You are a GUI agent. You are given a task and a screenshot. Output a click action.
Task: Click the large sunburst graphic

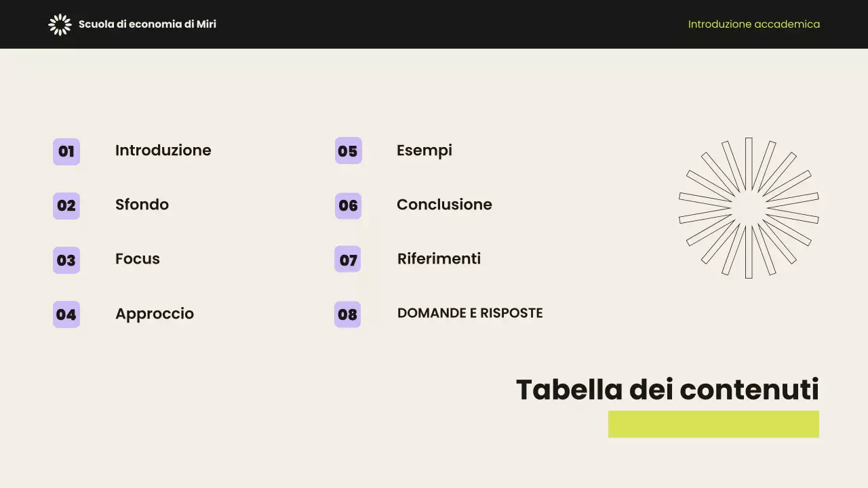pyautogui.click(x=749, y=208)
